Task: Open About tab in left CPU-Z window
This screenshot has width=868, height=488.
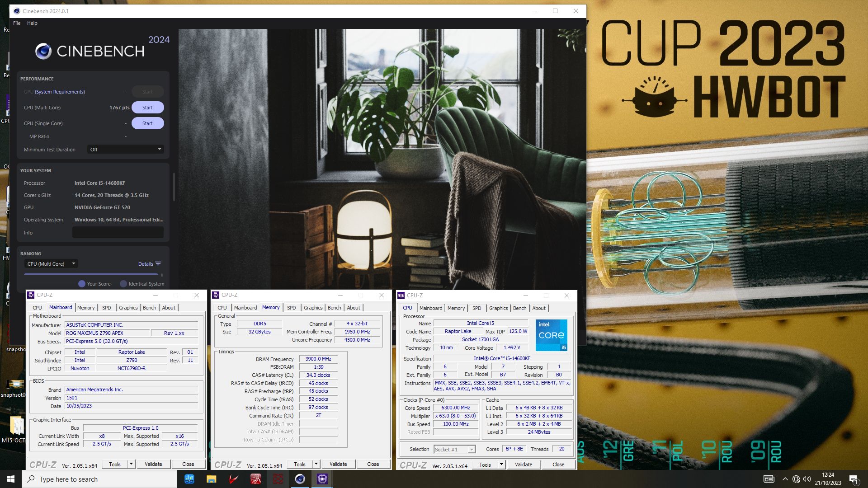Action: click(x=169, y=308)
